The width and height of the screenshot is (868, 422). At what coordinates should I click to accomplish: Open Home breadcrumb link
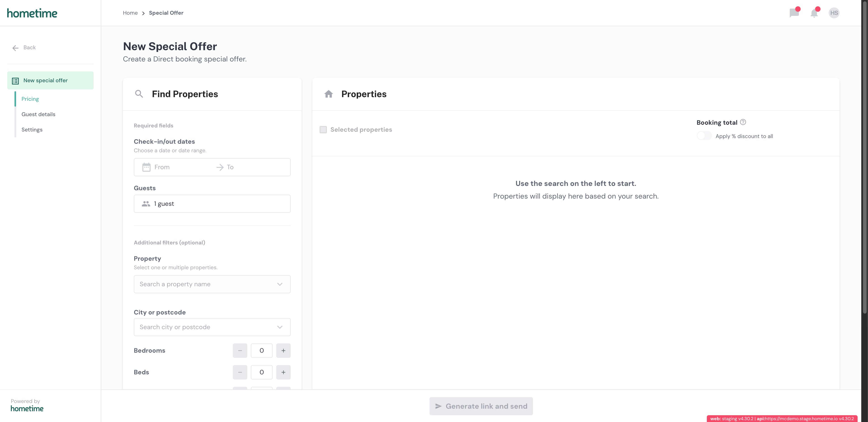[130, 13]
